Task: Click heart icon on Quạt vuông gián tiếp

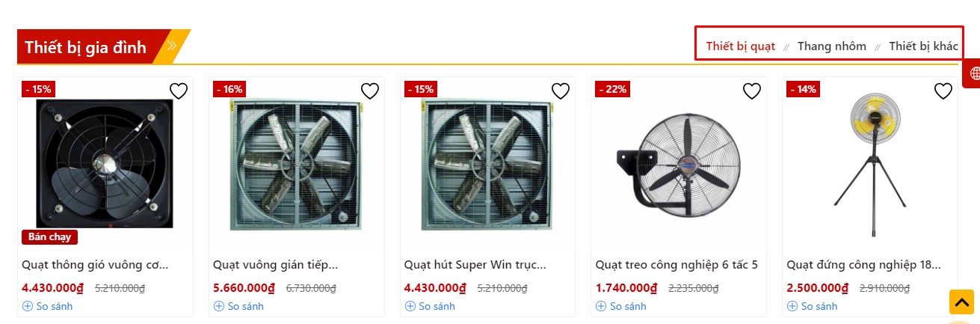Action: tap(370, 91)
